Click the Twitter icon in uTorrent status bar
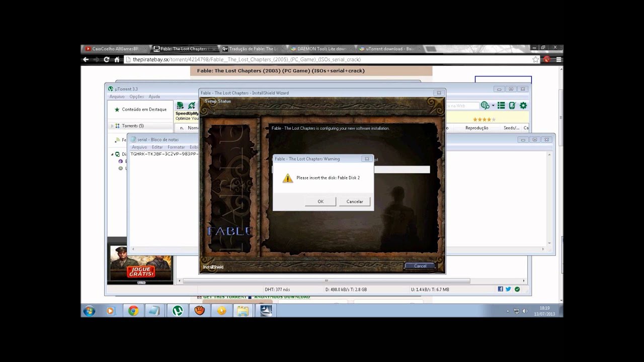 [508, 289]
